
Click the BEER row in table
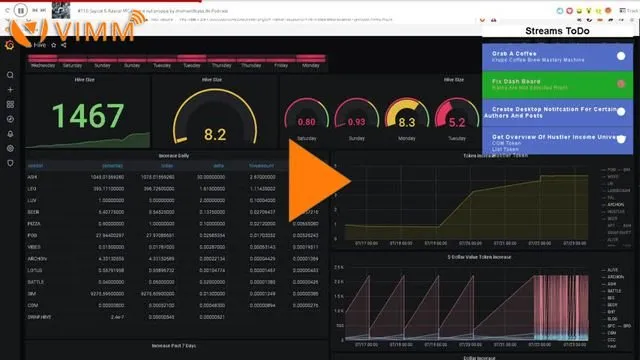tap(177, 212)
